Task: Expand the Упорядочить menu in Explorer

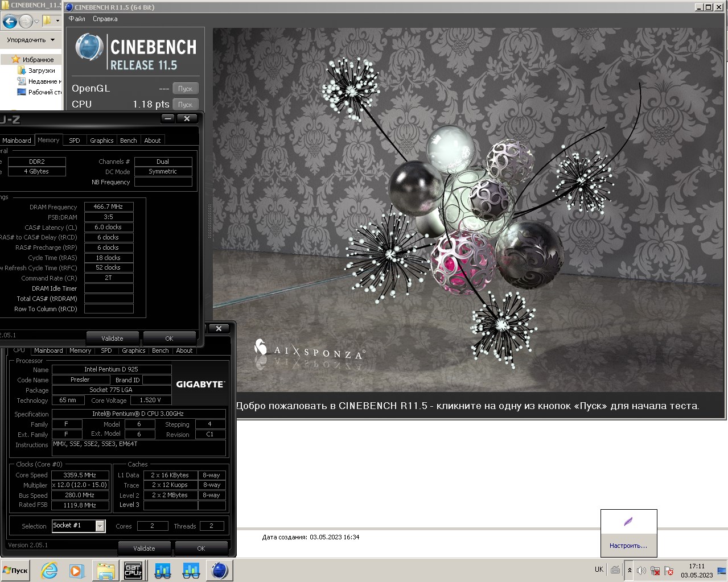Action: 31,40
